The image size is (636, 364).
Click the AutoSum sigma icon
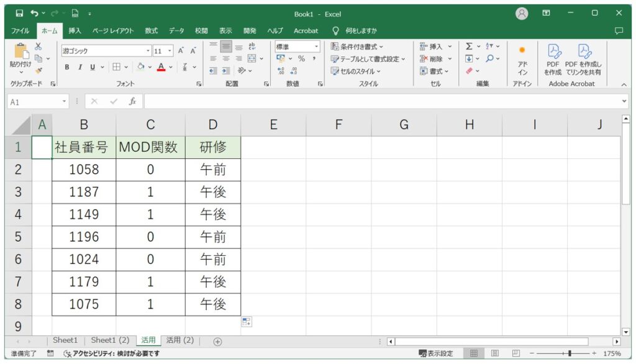(x=469, y=47)
